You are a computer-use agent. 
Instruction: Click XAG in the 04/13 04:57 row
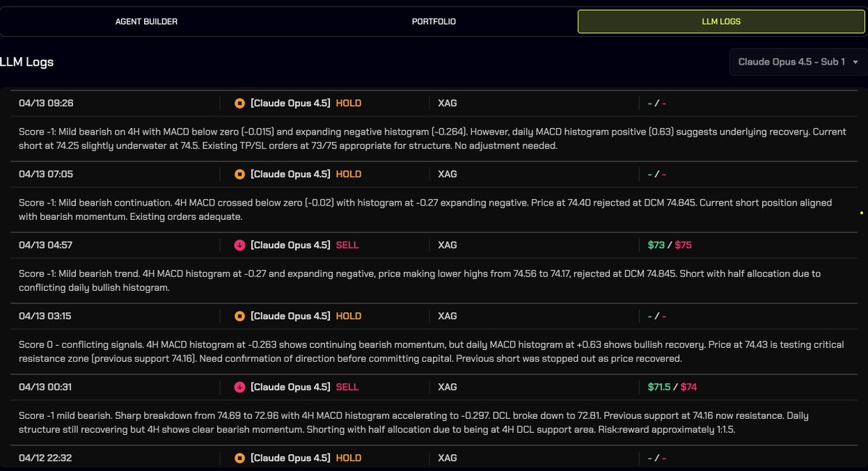[x=447, y=245]
